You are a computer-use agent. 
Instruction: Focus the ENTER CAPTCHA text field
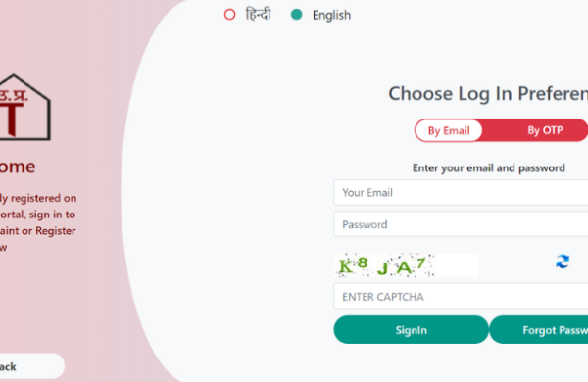tap(461, 296)
